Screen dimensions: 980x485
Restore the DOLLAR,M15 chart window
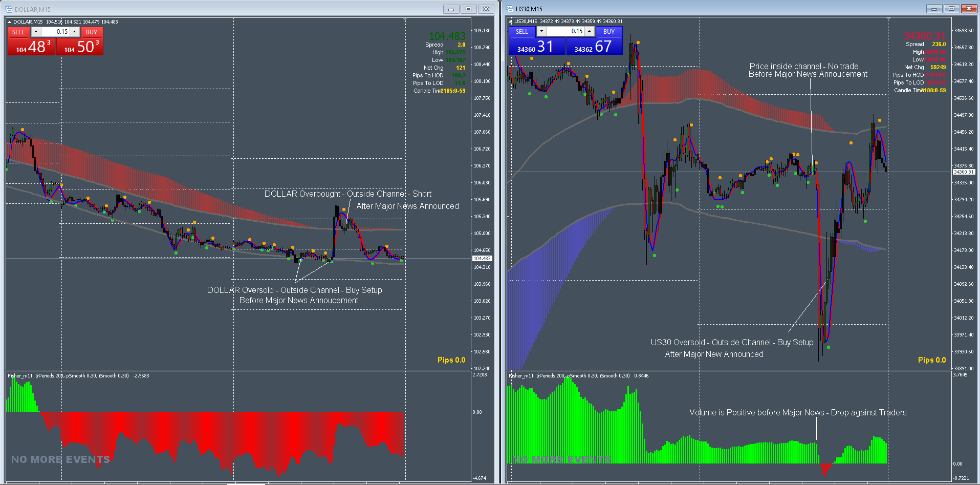pyautogui.click(x=468, y=9)
